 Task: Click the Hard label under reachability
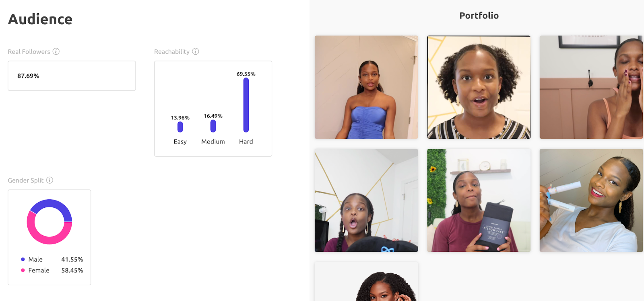point(246,141)
